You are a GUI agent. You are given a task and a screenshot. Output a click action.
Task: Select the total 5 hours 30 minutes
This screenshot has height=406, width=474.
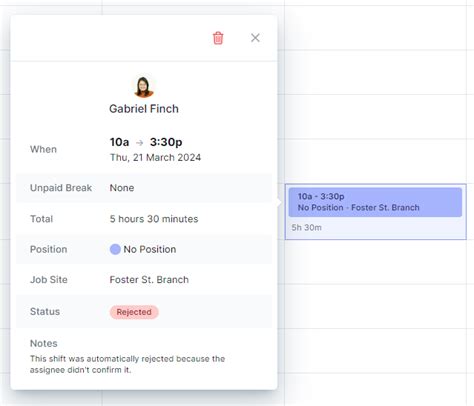click(x=154, y=219)
